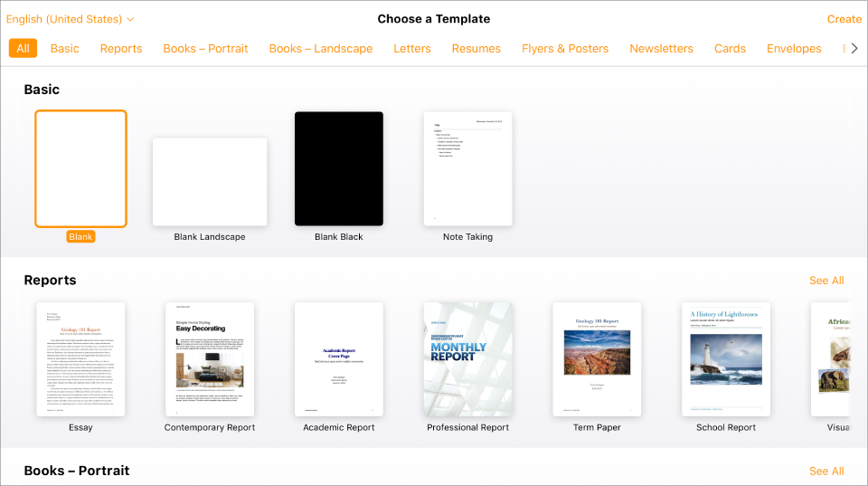The height and width of the screenshot is (486, 868).
Task: Click the Note Taking label text
Action: click(467, 236)
